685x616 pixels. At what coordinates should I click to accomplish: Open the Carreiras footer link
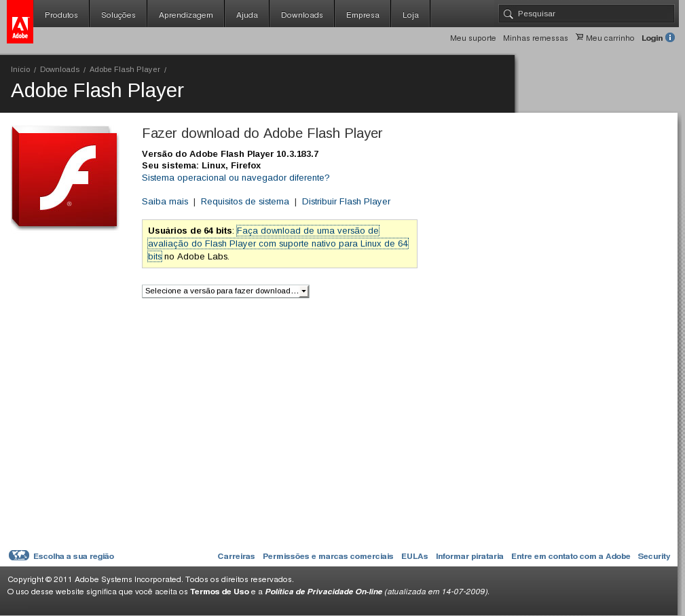[x=236, y=556]
